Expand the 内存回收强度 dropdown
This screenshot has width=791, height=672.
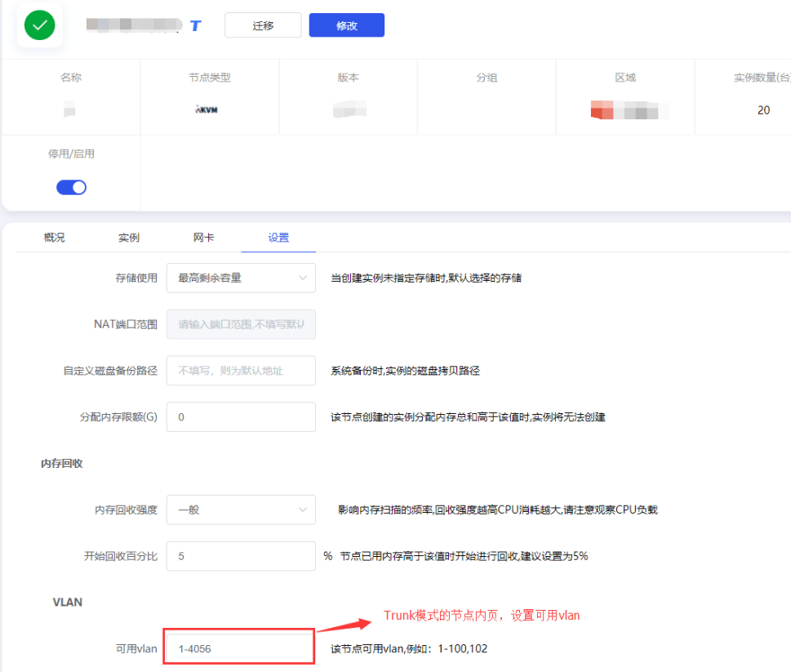(241, 510)
